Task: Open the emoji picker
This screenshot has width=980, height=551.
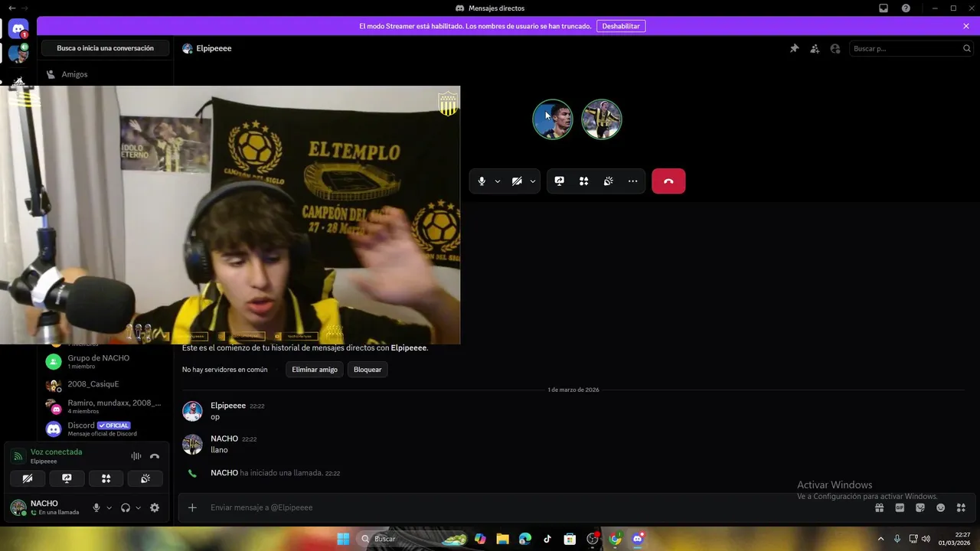Action: pyautogui.click(x=940, y=507)
